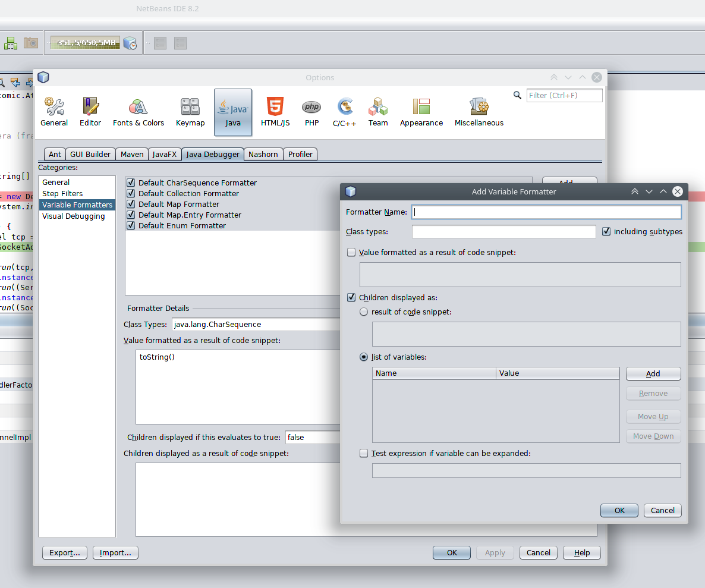The image size is (705, 588).
Task: Toggle Default CharSequence Formatter checkbox
Action: 131,183
